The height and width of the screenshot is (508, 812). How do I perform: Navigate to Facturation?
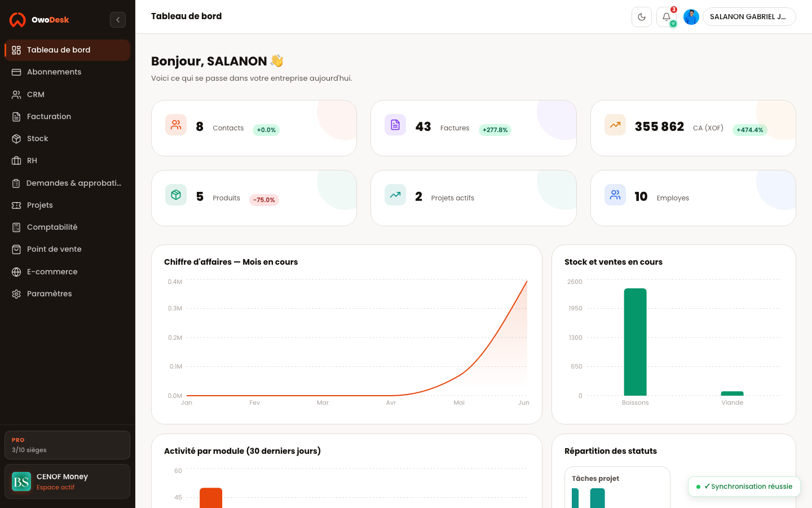(x=67, y=116)
